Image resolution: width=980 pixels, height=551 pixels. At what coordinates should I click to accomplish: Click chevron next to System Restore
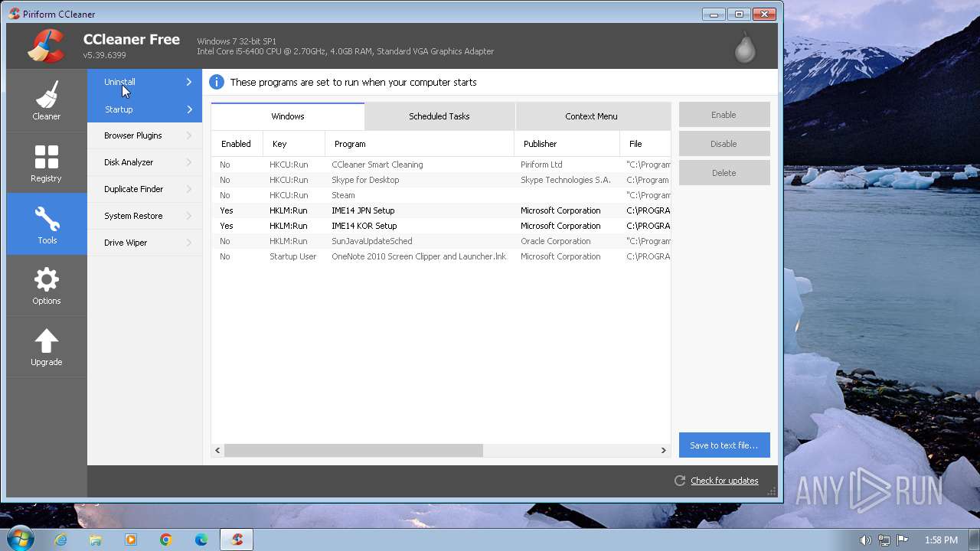pos(189,216)
